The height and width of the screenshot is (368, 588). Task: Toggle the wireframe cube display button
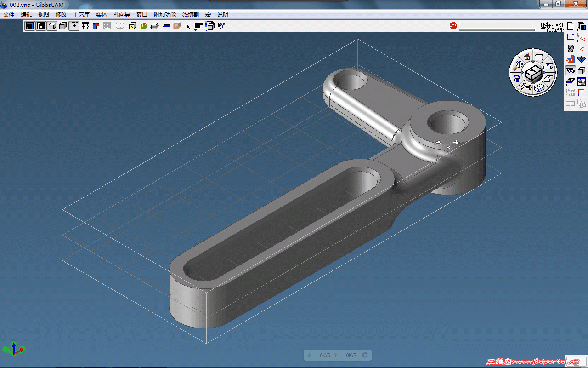tap(52, 26)
